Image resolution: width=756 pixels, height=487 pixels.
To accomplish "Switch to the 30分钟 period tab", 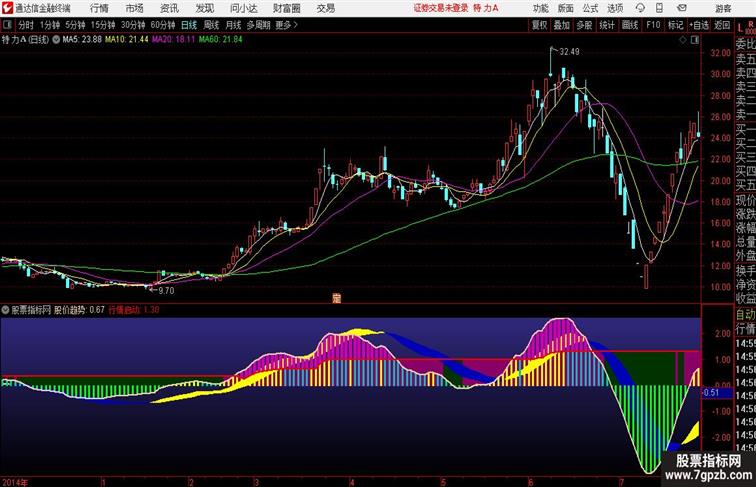I will click(133, 25).
